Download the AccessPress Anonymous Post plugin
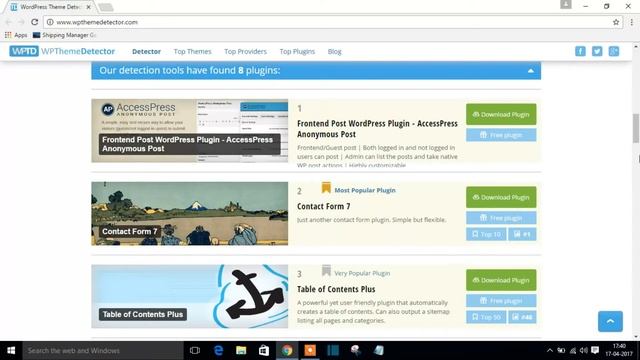The image size is (640, 360). point(501,114)
